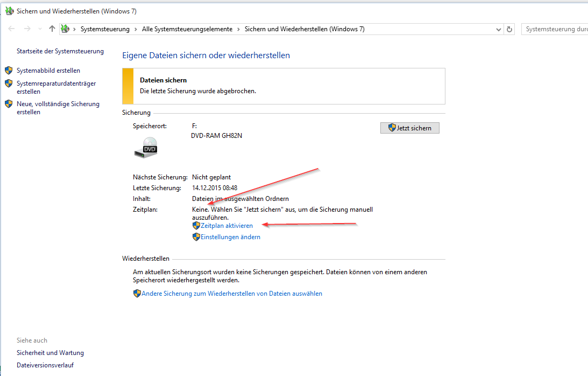The height and width of the screenshot is (376, 588).
Task: Open Dateiversionsverlauf under Siehe auch
Action: [45, 365]
